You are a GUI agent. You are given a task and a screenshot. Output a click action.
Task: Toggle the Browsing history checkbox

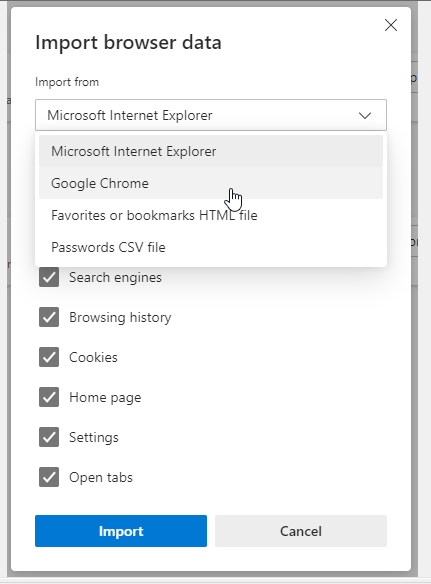49,317
